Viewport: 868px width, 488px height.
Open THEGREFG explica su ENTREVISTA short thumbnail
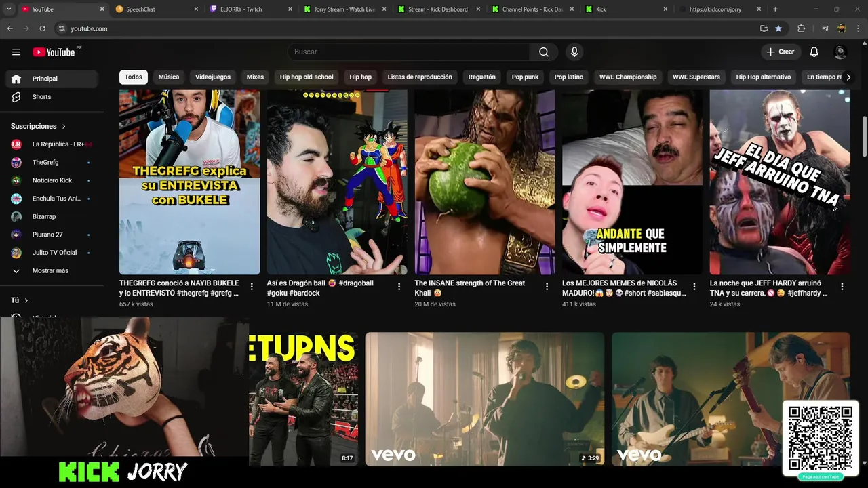(189, 182)
